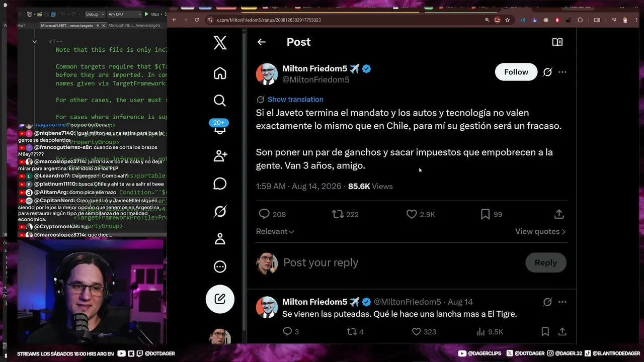Open Notifications showing 20+ badge
The image size is (644, 362).
(x=220, y=127)
